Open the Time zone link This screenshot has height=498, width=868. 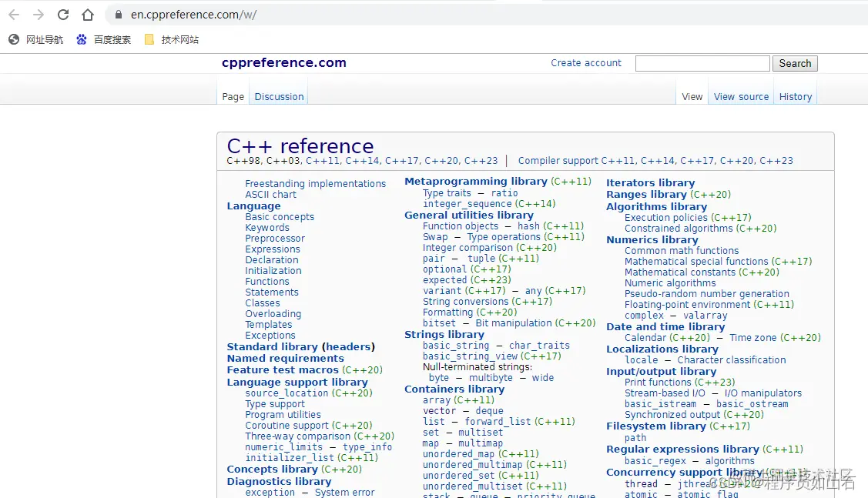tap(753, 338)
